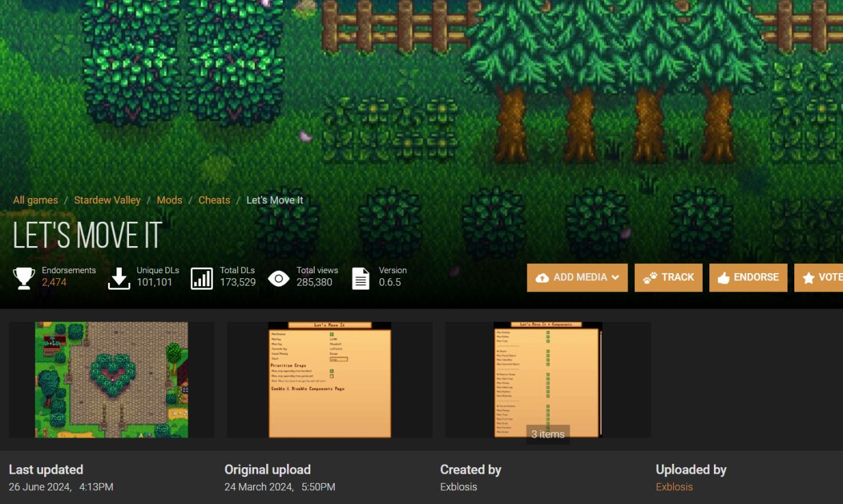Click the version number 0.6.5

[390, 282]
